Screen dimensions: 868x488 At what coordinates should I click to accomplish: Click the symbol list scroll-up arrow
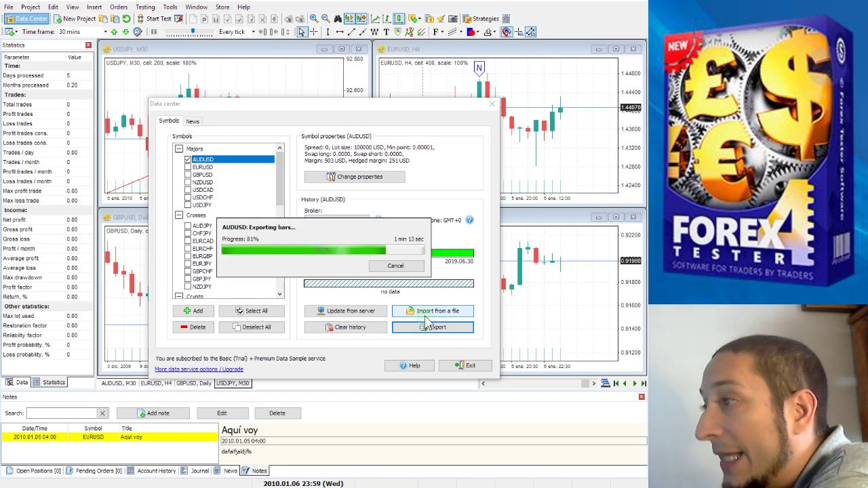point(279,148)
